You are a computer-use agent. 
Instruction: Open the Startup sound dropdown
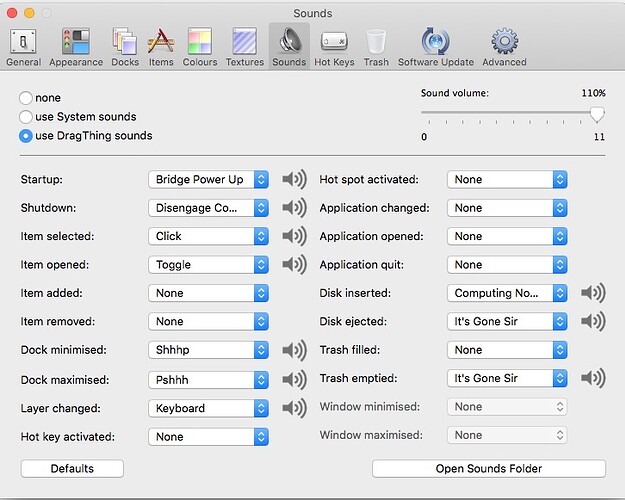[208, 179]
